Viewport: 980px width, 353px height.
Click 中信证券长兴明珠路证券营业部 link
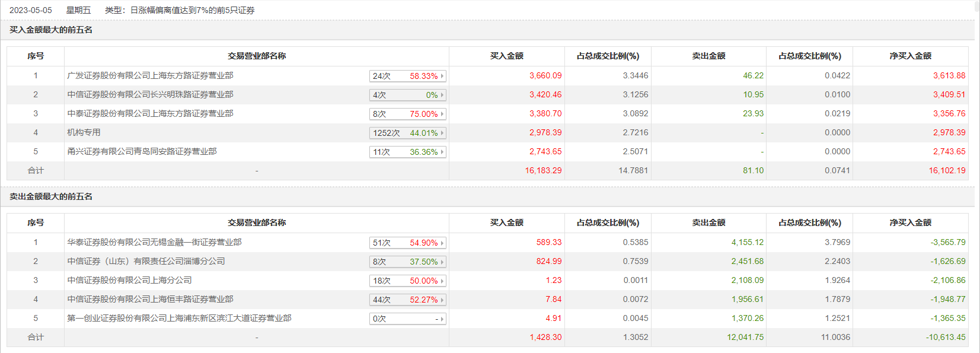click(150, 94)
